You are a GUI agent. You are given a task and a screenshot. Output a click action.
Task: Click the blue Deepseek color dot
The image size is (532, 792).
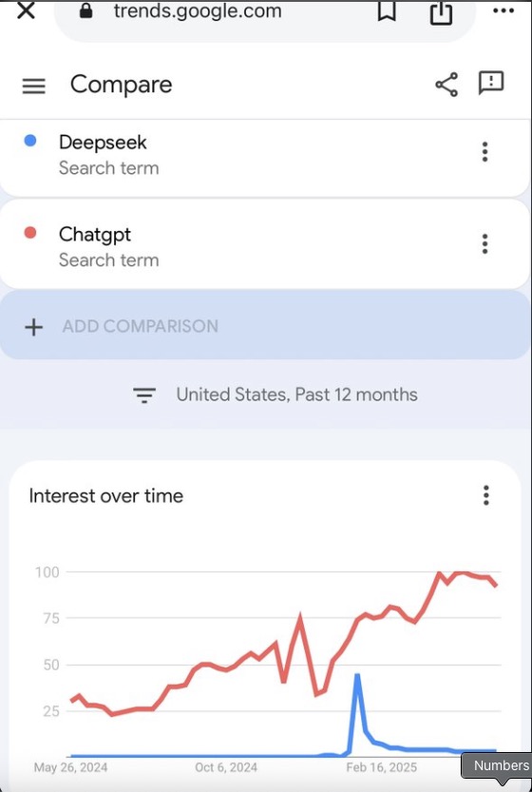[30, 141]
